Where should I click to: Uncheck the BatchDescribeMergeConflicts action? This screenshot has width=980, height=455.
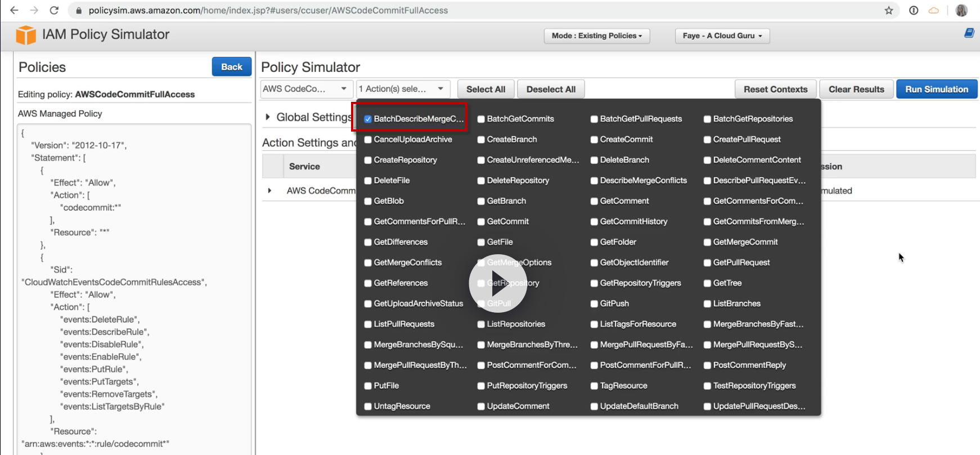[368, 119]
